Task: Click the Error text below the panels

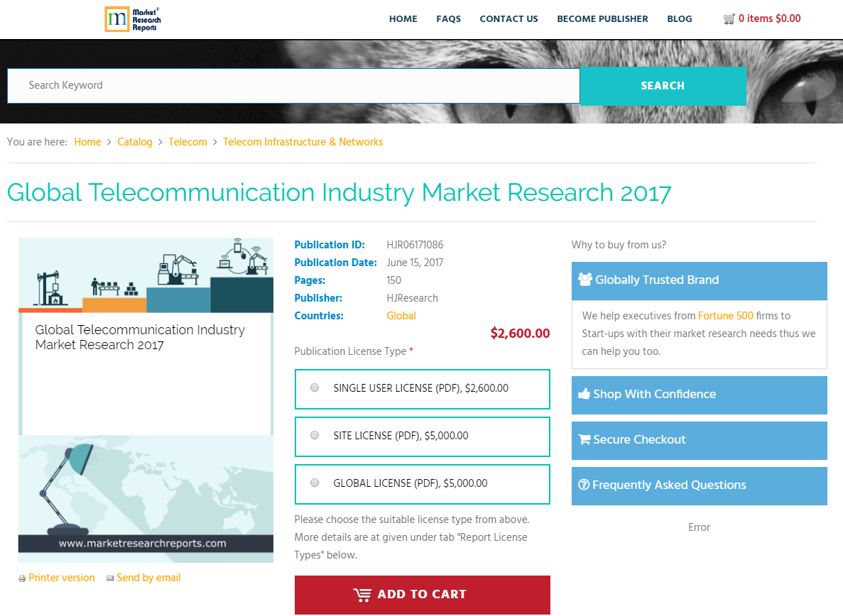Action: pyautogui.click(x=699, y=527)
